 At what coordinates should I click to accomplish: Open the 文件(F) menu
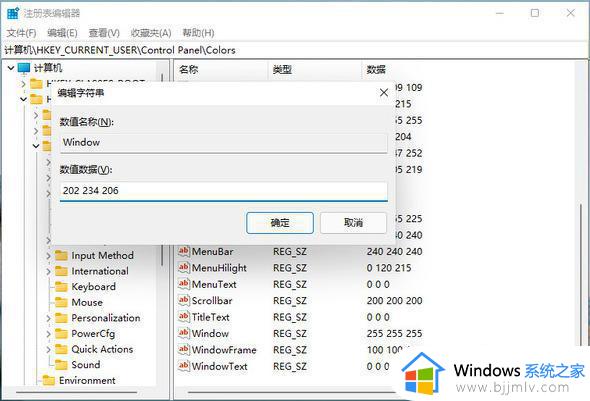(21, 33)
